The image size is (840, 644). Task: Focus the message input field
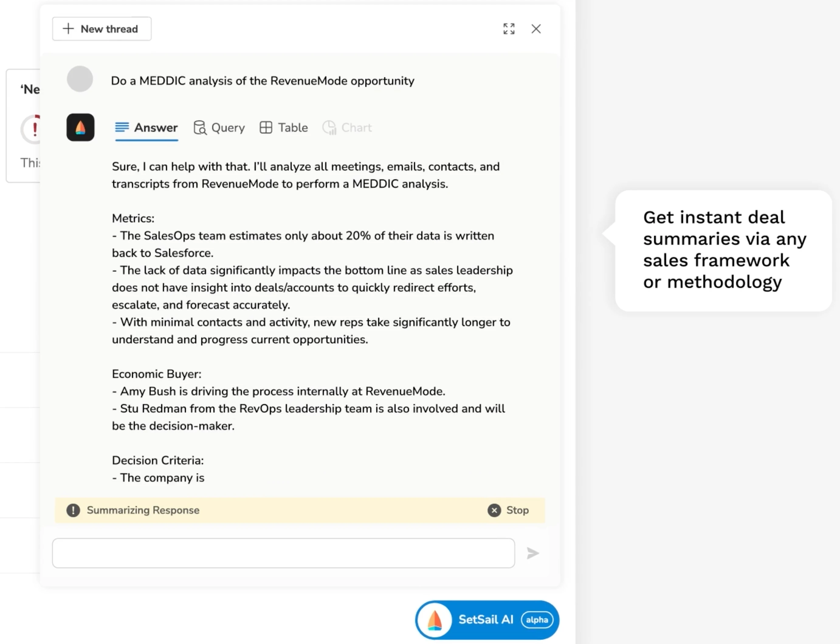click(284, 553)
